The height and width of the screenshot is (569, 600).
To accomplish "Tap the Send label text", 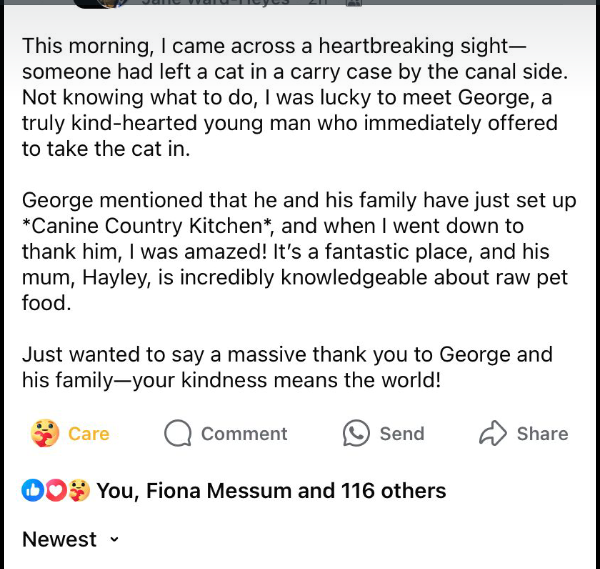I will click(402, 434).
